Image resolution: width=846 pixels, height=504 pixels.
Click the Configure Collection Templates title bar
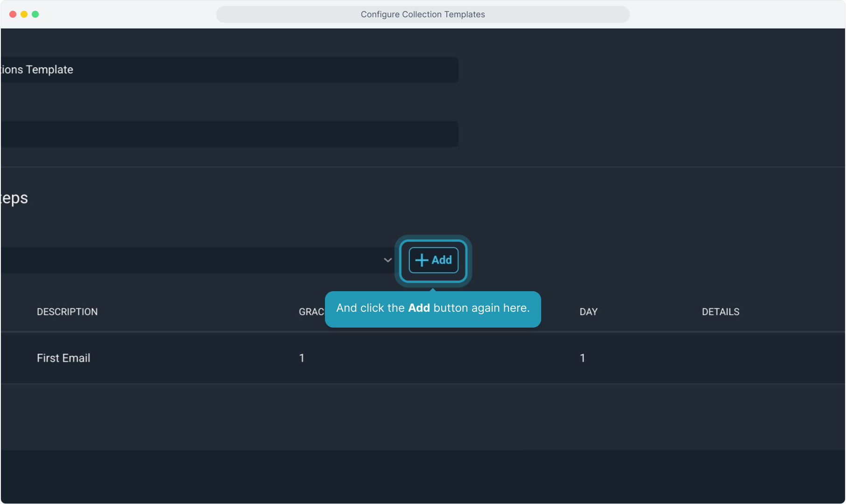(423, 14)
